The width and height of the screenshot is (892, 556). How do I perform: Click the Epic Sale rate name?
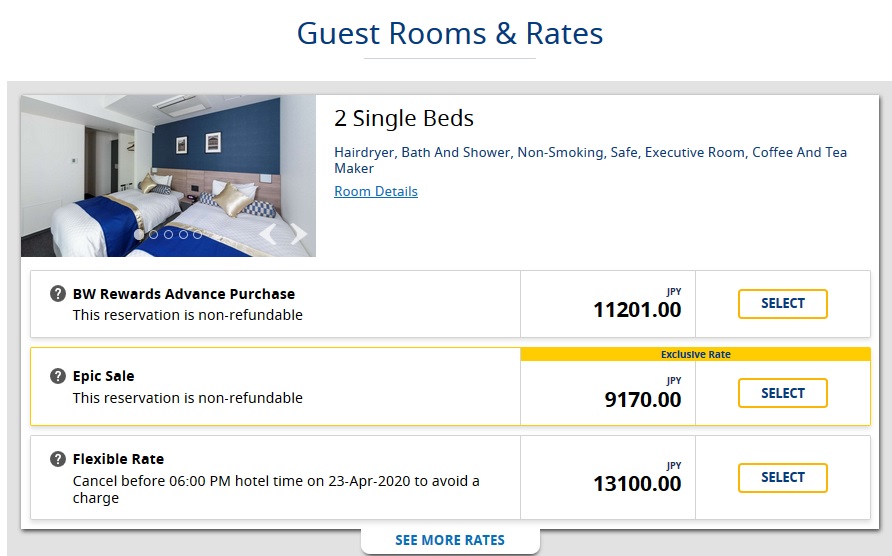point(104,376)
